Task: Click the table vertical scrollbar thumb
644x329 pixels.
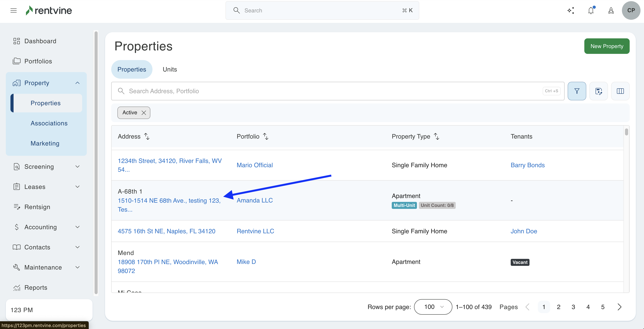Action: (626, 132)
